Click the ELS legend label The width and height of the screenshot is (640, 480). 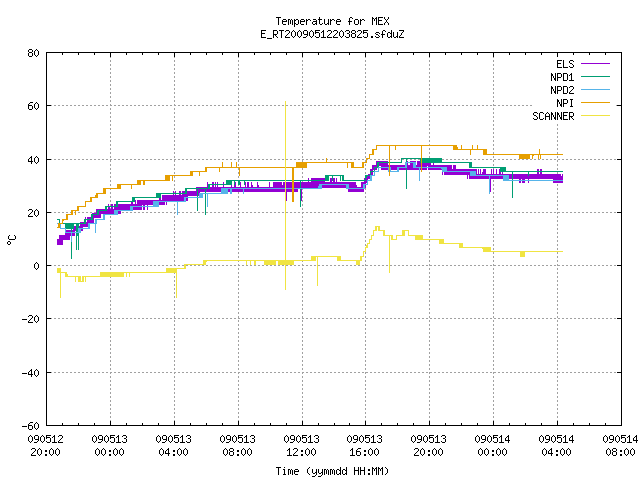coord(565,64)
